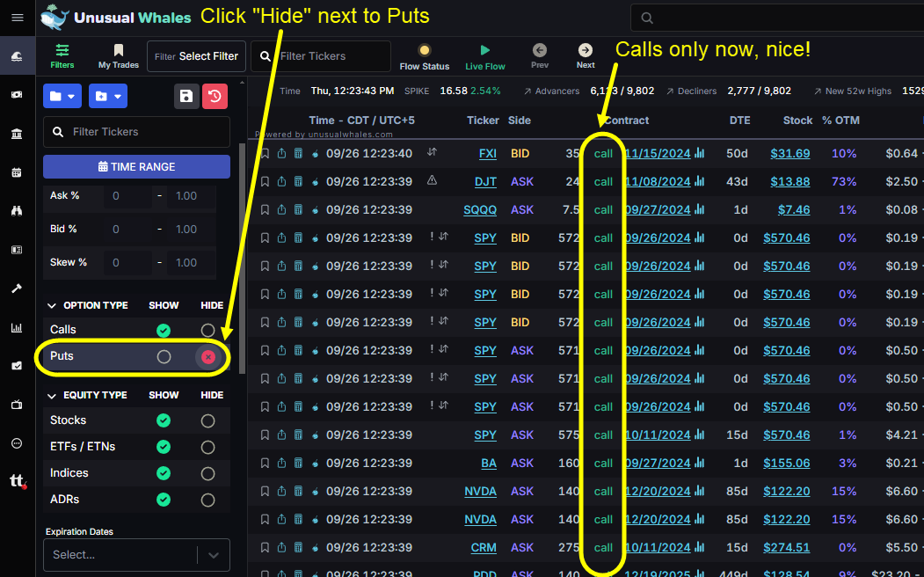Go to Prev page of flow
This screenshot has height=577, width=924.
[540, 56]
